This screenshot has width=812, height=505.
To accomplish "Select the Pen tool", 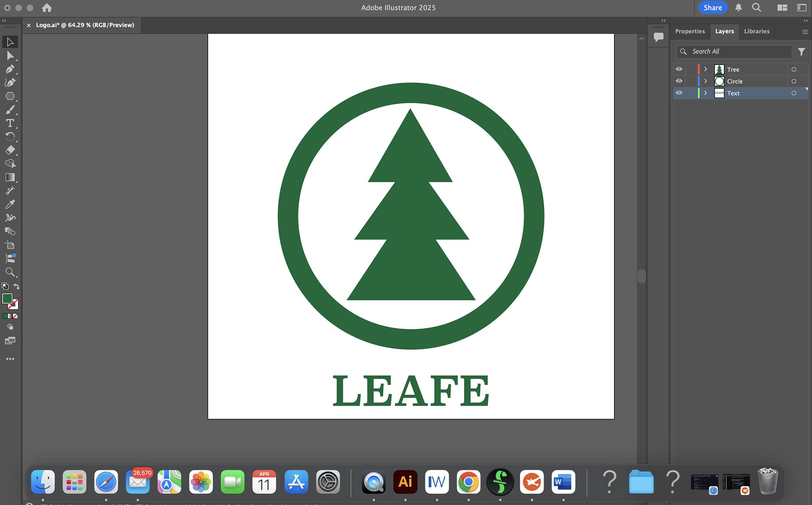I will (x=10, y=69).
